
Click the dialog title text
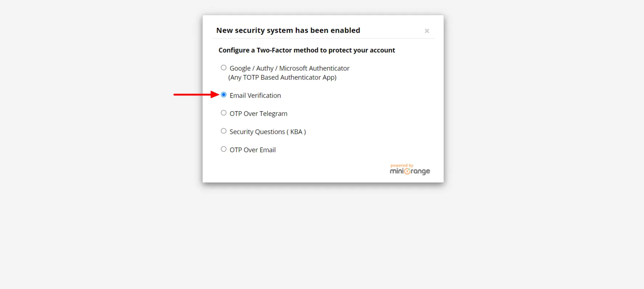[288, 30]
